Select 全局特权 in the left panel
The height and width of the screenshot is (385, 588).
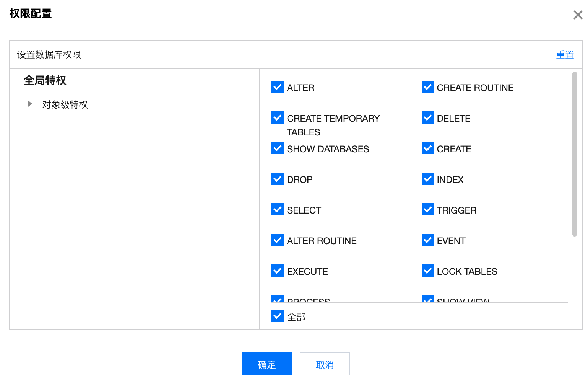(x=45, y=80)
